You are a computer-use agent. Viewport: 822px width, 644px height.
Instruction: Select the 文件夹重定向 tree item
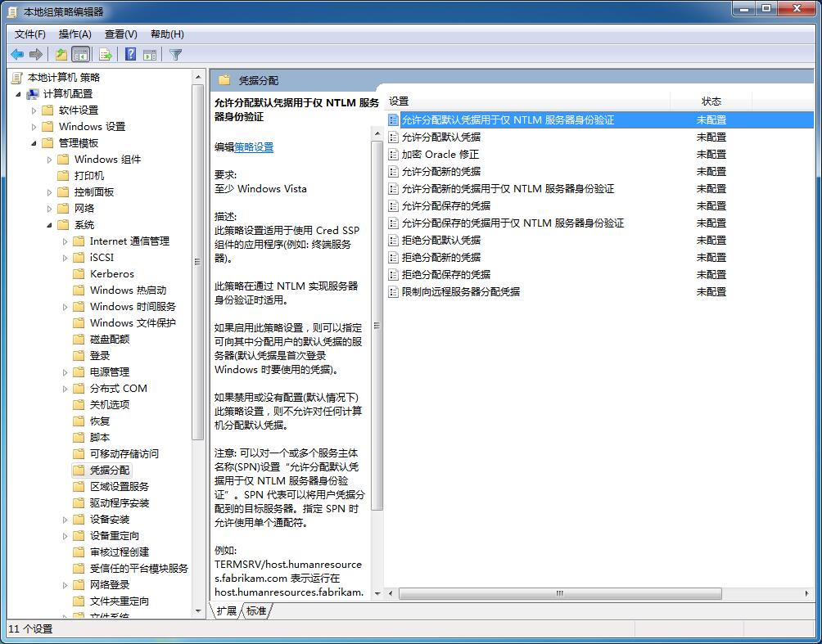(x=120, y=601)
